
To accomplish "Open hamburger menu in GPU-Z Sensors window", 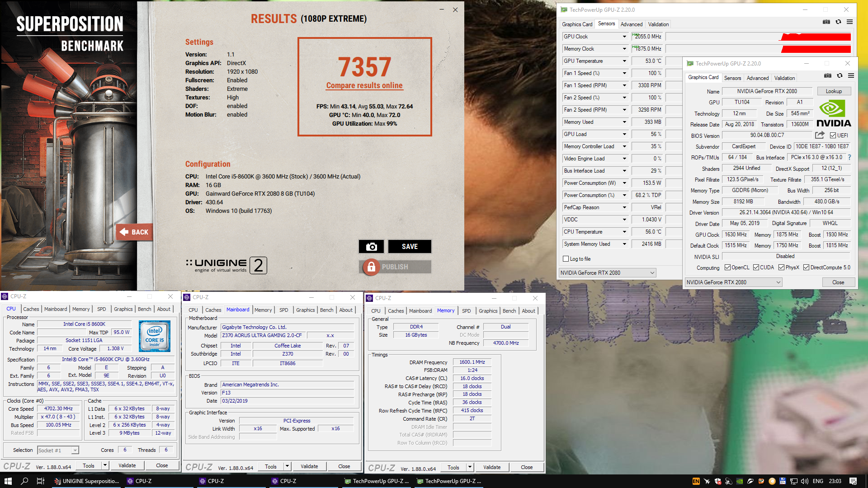I will pos(850,22).
